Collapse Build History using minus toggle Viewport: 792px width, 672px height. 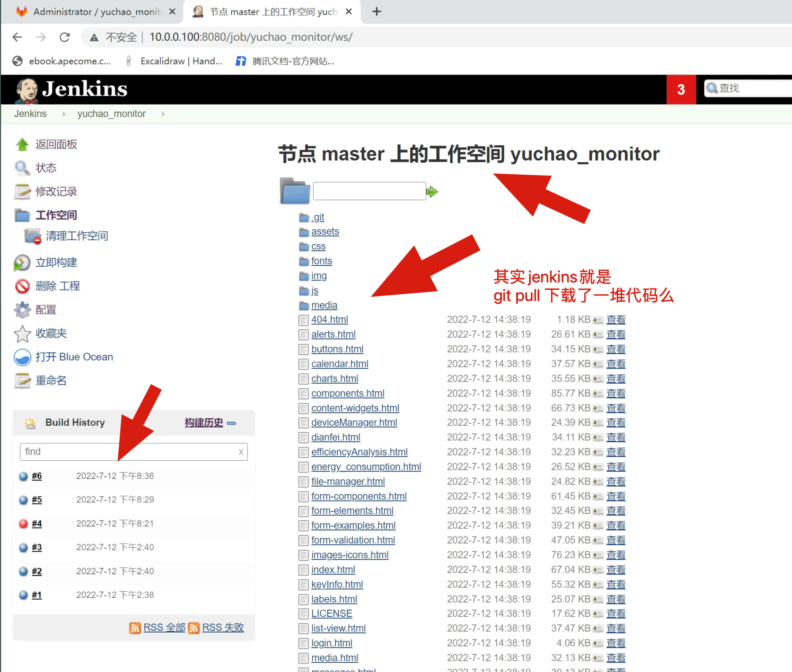coord(231,423)
